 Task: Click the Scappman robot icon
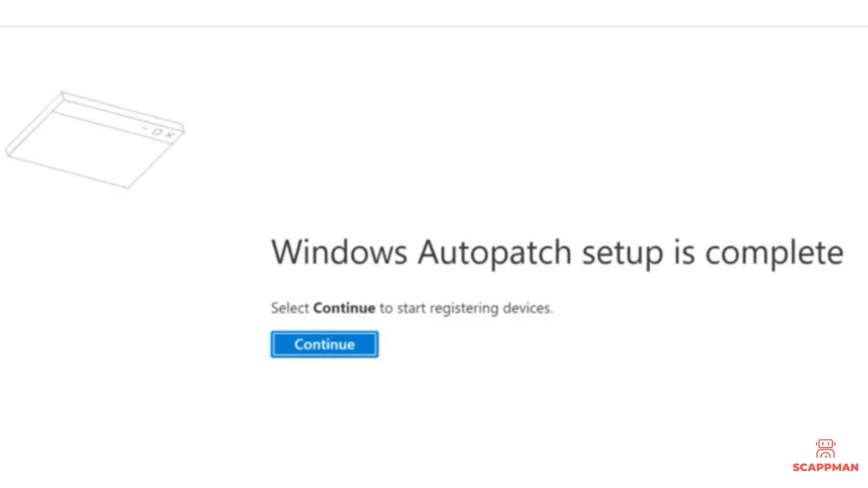coord(825,447)
